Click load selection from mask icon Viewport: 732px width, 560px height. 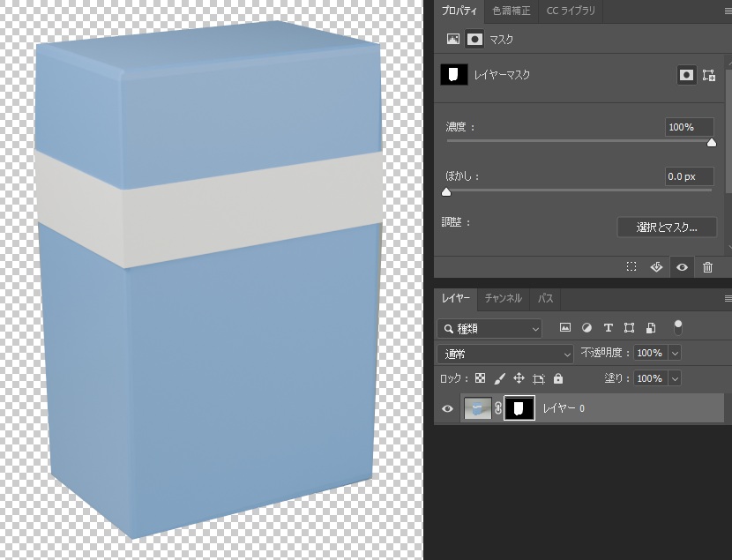point(631,266)
